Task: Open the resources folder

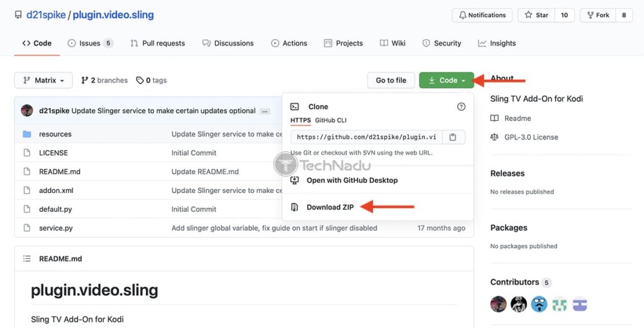Action: 55,134
